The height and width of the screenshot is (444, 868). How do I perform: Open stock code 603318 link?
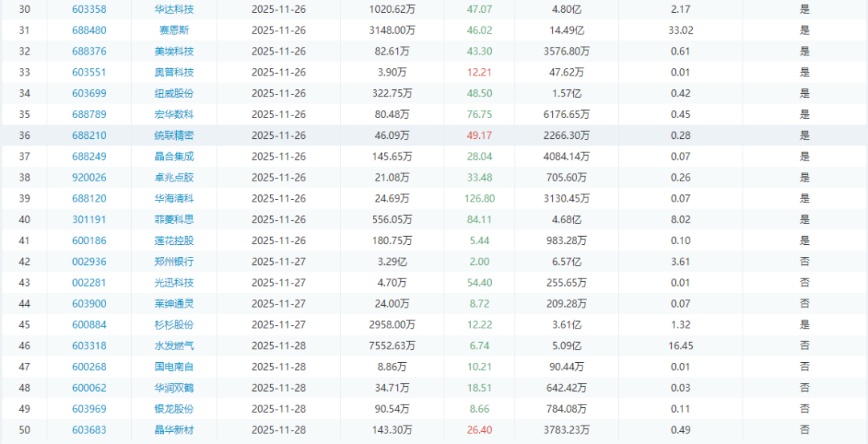(x=88, y=346)
